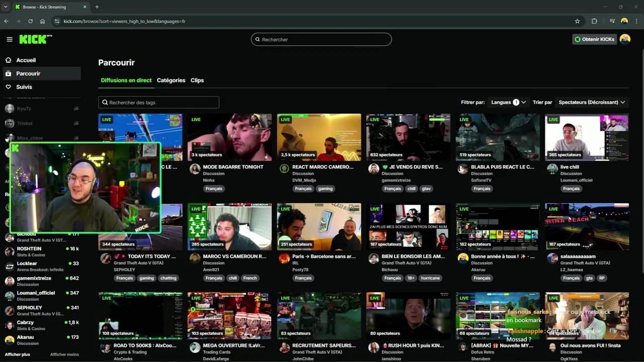Open LZ_haamaa channel avatar
The height and width of the screenshot is (362, 644).
pyautogui.click(x=552, y=258)
